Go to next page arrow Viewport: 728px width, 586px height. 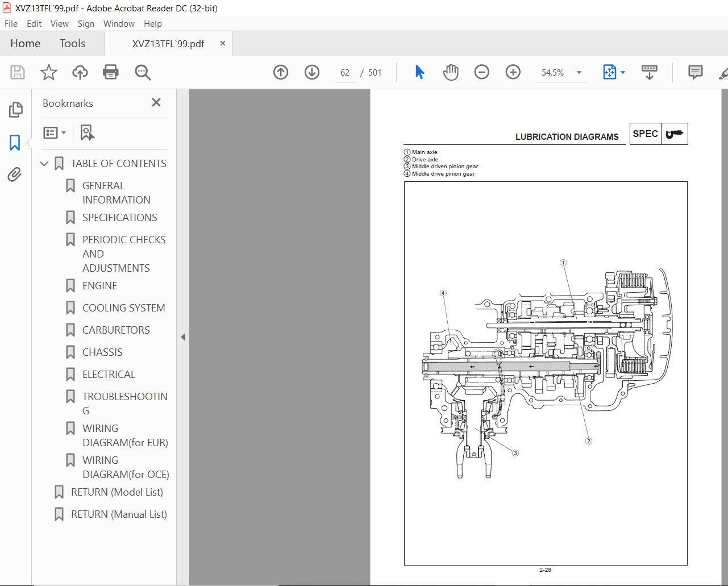312,72
